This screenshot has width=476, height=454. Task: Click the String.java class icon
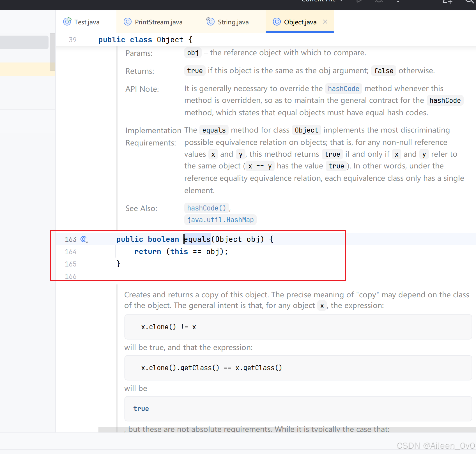click(210, 22)
